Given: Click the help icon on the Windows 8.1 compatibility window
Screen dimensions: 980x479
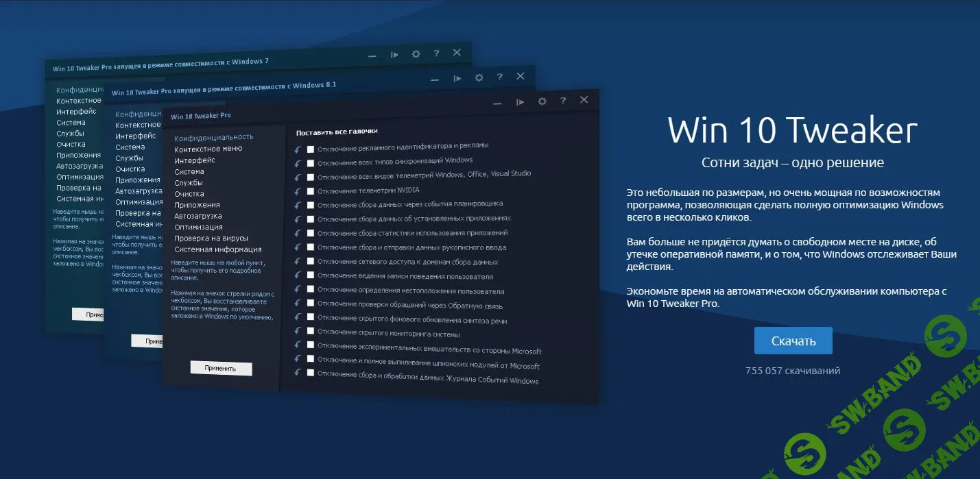Looking at the screenshot, I should [500, 77].
